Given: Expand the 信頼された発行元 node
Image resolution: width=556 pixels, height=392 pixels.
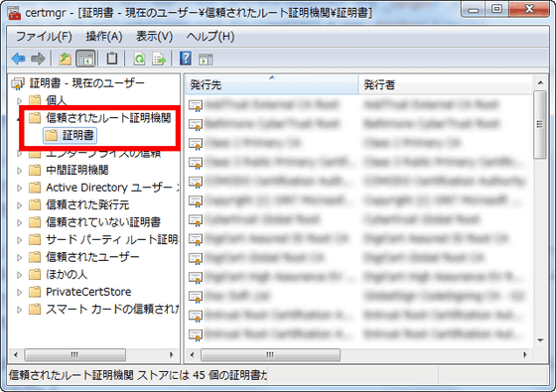Looking at the screenshot, I should 20,205.
